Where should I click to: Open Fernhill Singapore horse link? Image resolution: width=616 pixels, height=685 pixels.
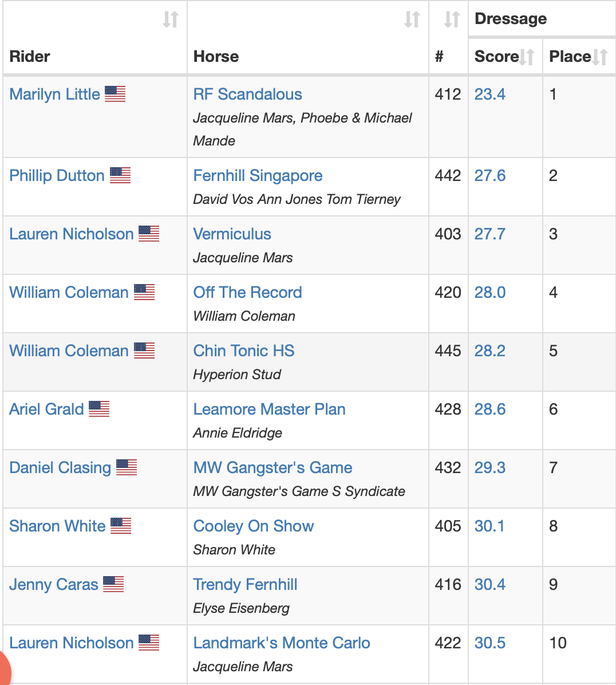[258, 176]
